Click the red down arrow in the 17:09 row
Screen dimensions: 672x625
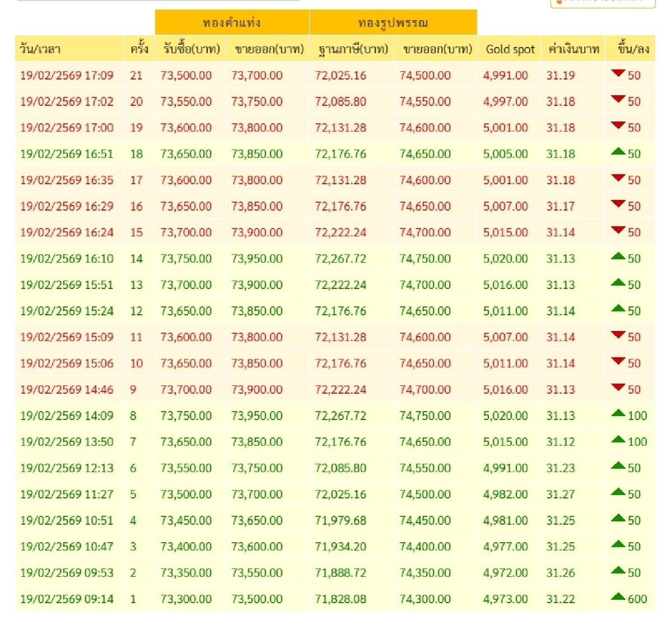618,73
